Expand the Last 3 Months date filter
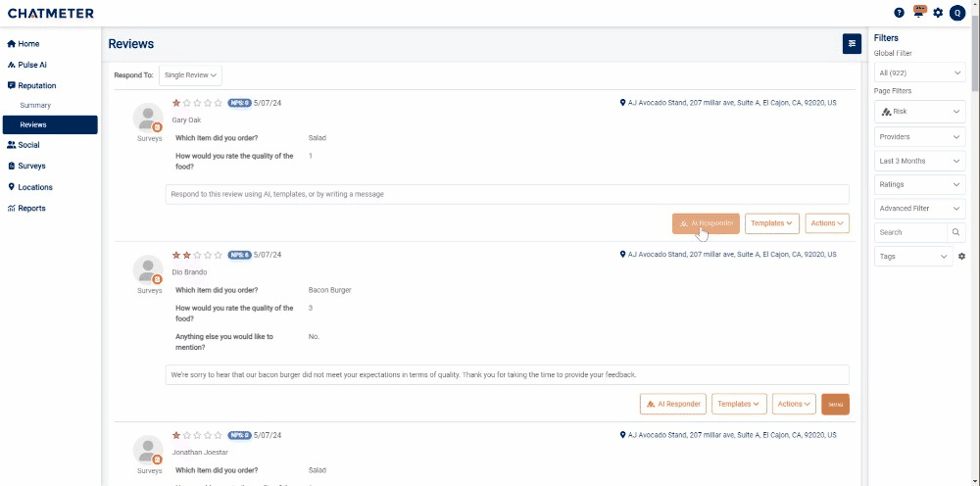The height and width of the screenshot is (486, 980). 919,161
